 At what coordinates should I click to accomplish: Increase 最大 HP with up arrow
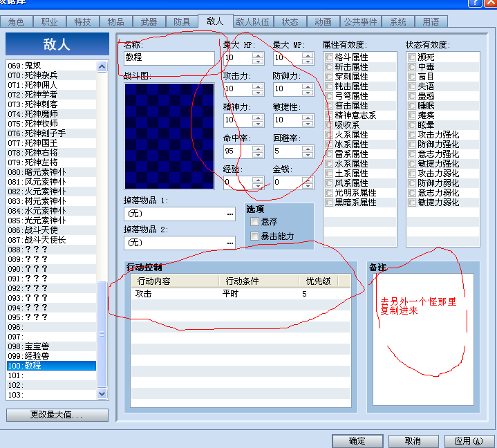click(x=258, y=55)
